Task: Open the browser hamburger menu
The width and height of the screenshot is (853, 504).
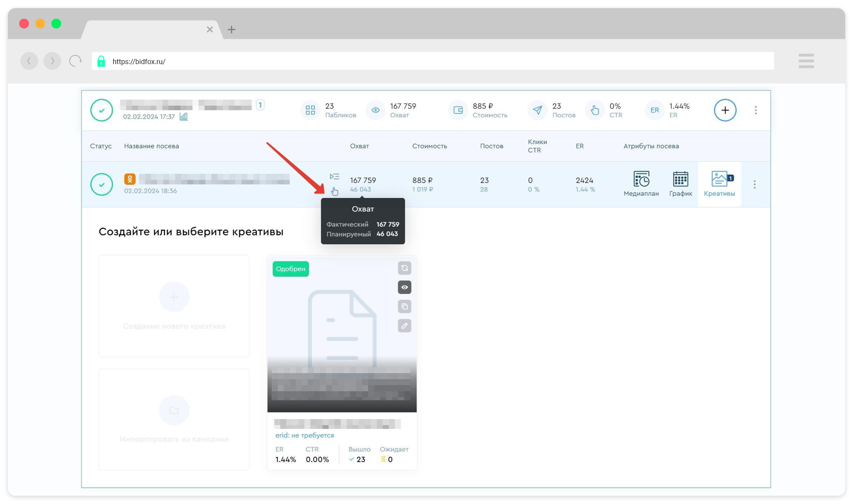Action: (806, 61)
